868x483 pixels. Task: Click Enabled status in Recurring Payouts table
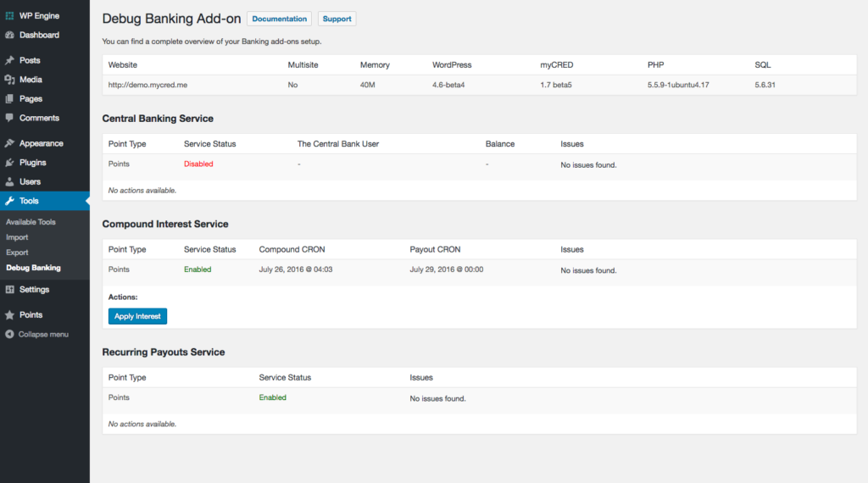click(273, 397)
